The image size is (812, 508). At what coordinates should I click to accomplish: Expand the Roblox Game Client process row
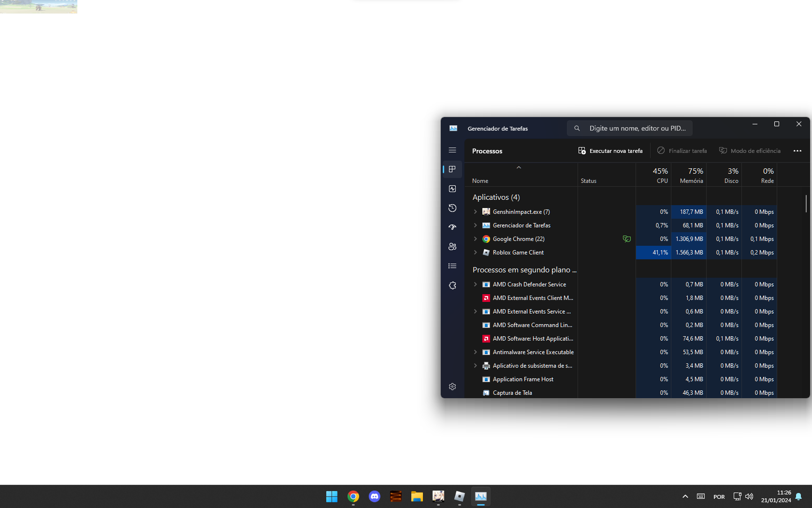[x=476, y=253]
